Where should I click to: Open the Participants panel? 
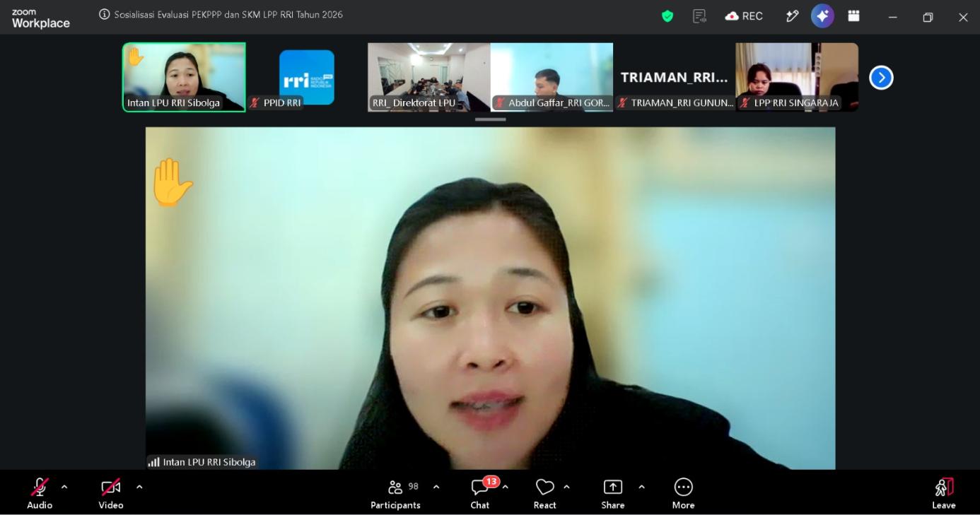395,492
